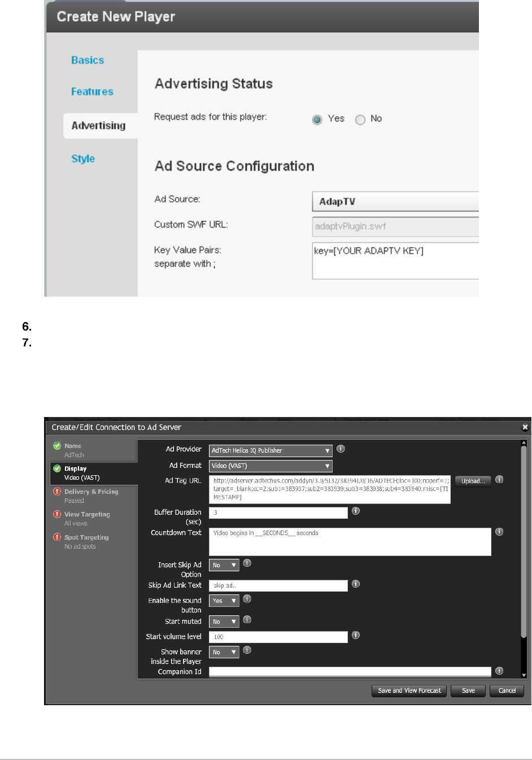Image resolution: width=532 pixels, height=760 pixels.
Task: Open the Insert Skip Ad Option dropdown
Action: [224, 565]
